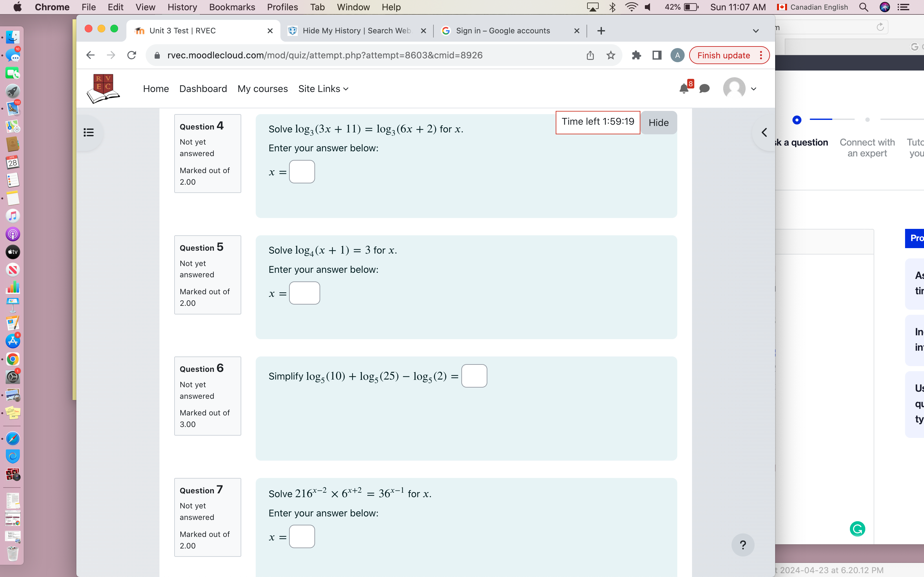Open the Grammarly assistant icon
This screenshot has width=924, height=577.
click(858, 529)
